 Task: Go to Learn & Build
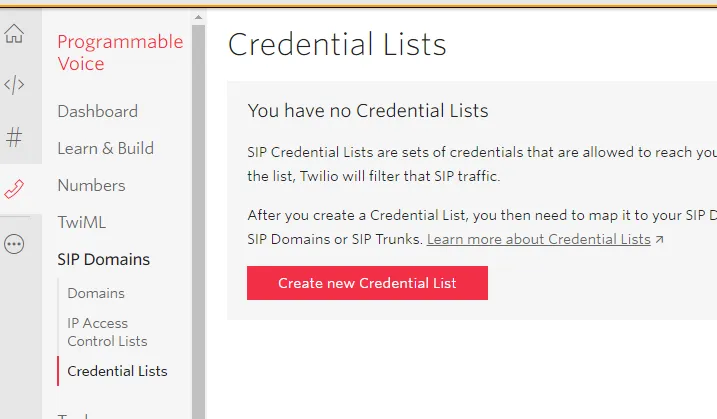click(105, 148)
